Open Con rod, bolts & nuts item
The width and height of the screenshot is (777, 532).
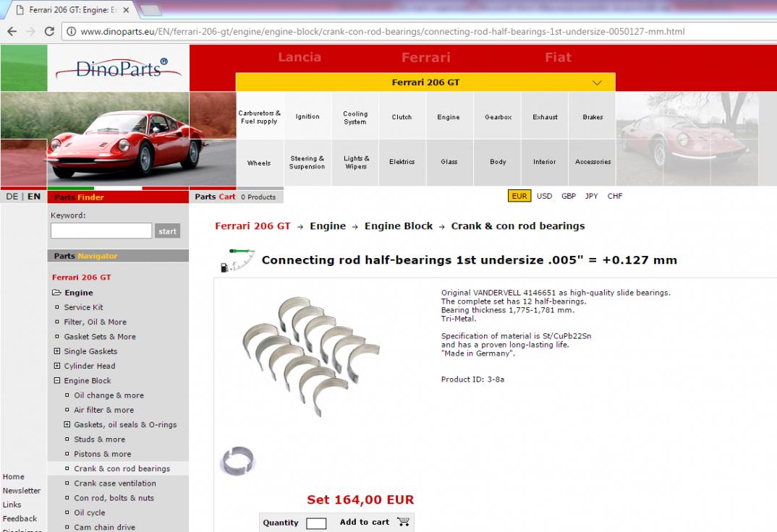point(114,498)
